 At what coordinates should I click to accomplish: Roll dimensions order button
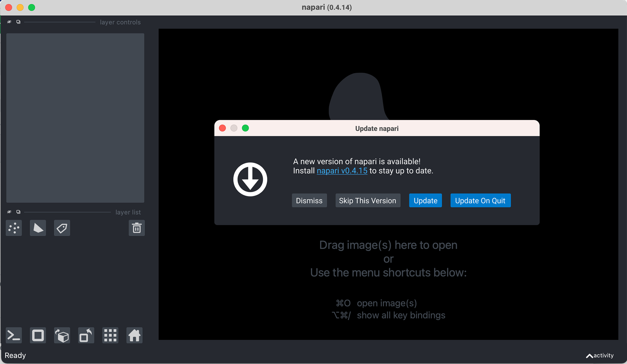tap(62, 335)
